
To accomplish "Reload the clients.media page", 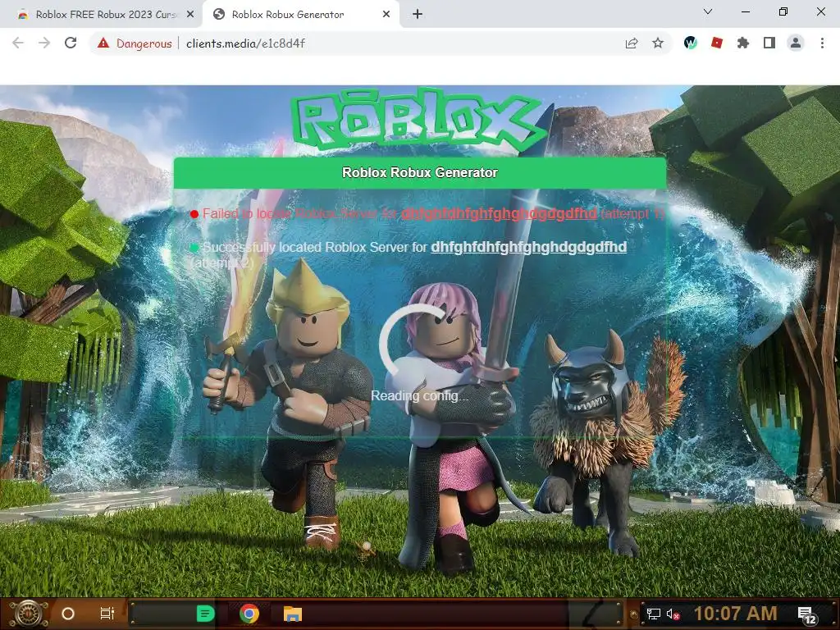I will tap(71, 43).
